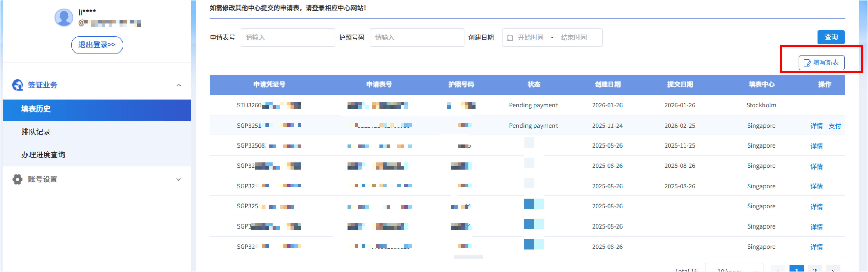Click 支付 link for the Singapore pending payment row

pos(835,126)
